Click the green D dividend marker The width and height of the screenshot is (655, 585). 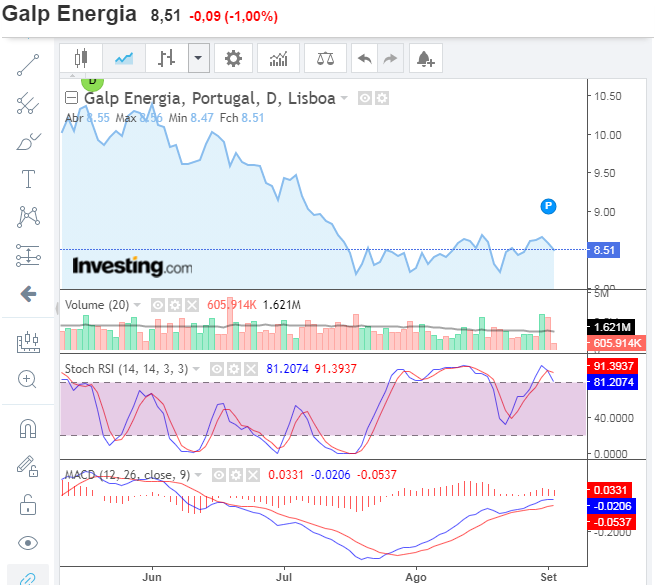click(x=92, y=83)
